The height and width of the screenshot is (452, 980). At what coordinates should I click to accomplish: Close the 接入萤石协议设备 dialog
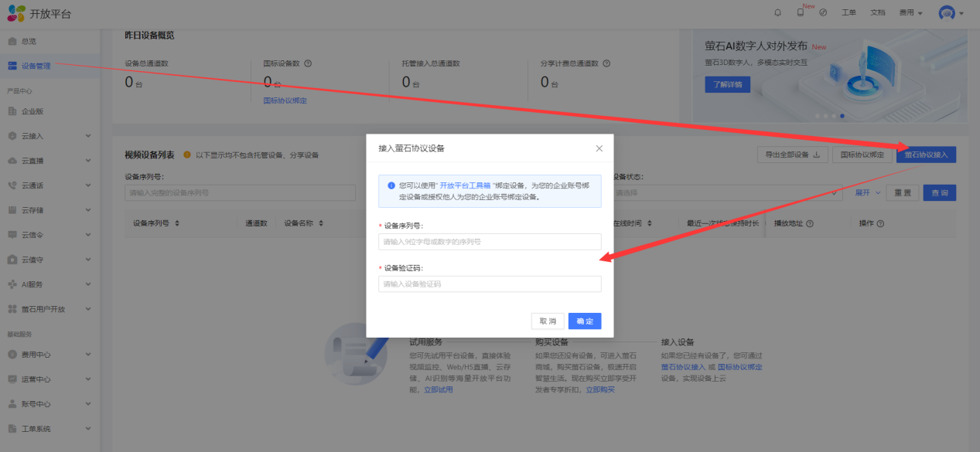[599, 148]
